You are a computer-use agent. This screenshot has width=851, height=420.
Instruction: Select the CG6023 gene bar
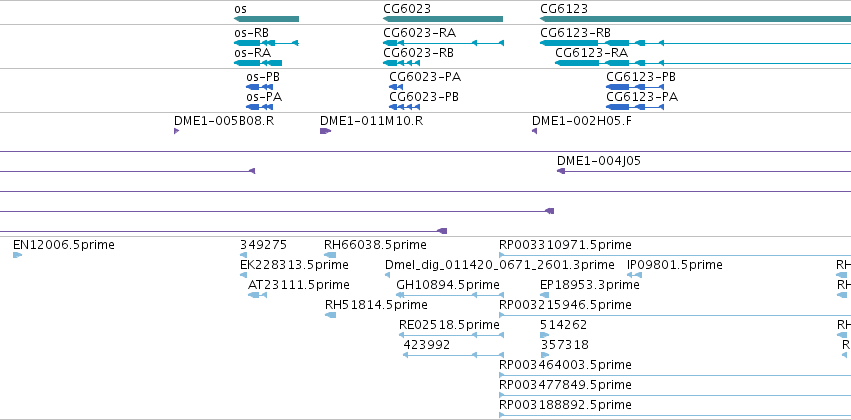(x=443, y=19)
